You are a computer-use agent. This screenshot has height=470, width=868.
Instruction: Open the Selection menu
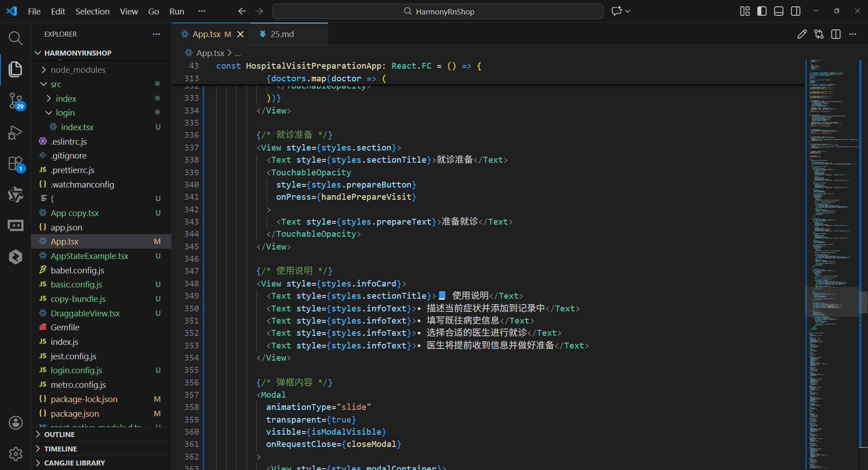tap(92, 11)
